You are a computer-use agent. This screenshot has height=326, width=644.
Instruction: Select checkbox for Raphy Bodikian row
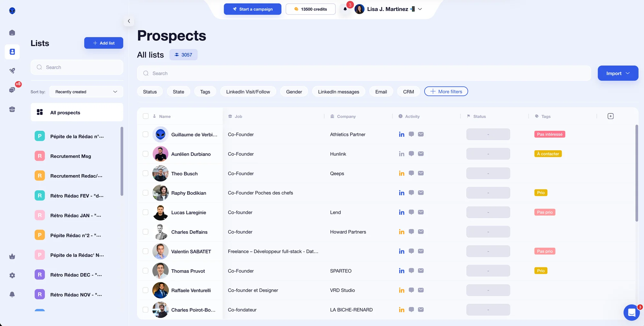click(146, 193)
